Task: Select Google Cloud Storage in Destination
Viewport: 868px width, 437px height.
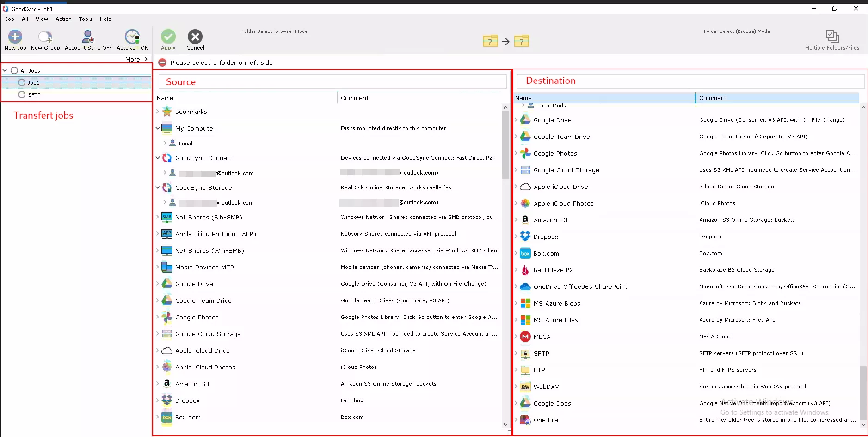Action: point(566,170)
